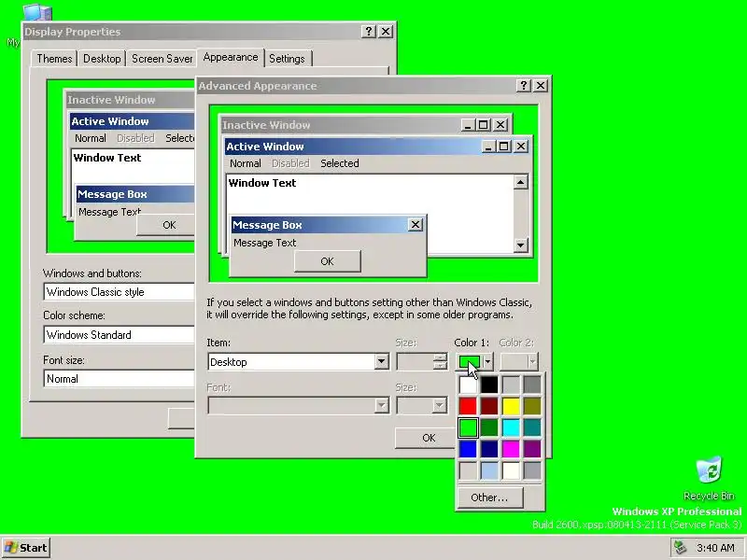The image size is (747, 560).
Task: Click the 3:40 AM clock in the taskbar
Action: coord(715,548)
